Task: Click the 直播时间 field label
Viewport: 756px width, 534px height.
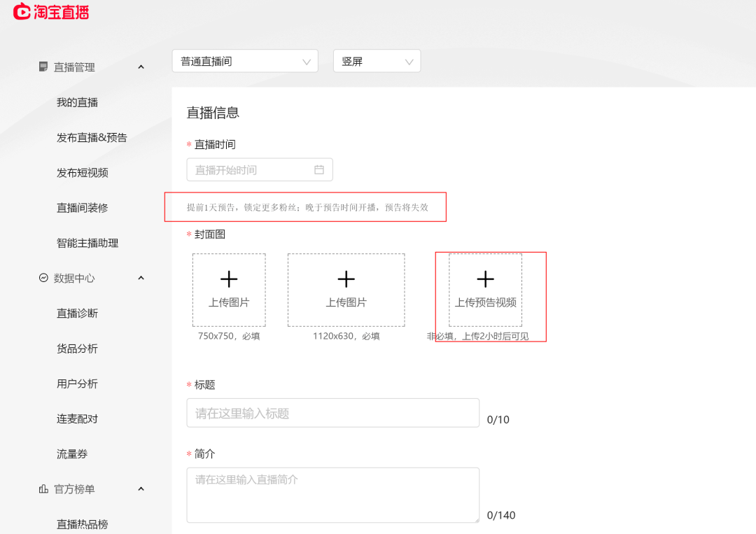Action: pos(215,145)
